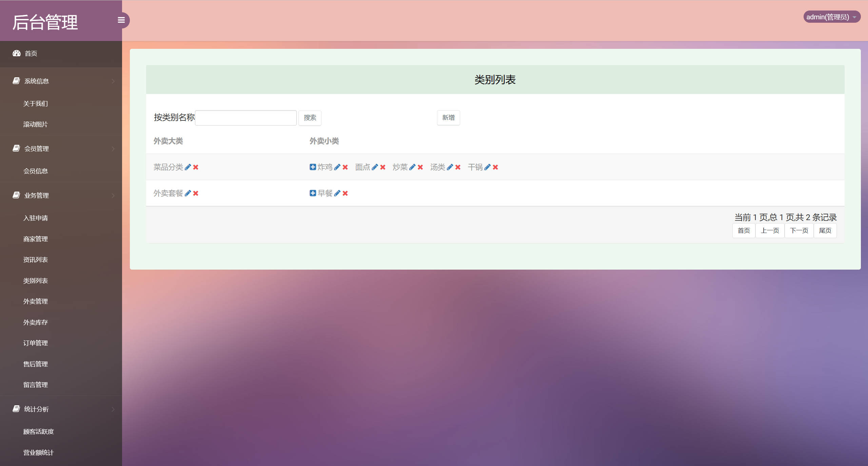Image resolution: width=868 pixels, height=466 pixels.
Task: Click the plus icon before 炸鸡
Action: 313,167
